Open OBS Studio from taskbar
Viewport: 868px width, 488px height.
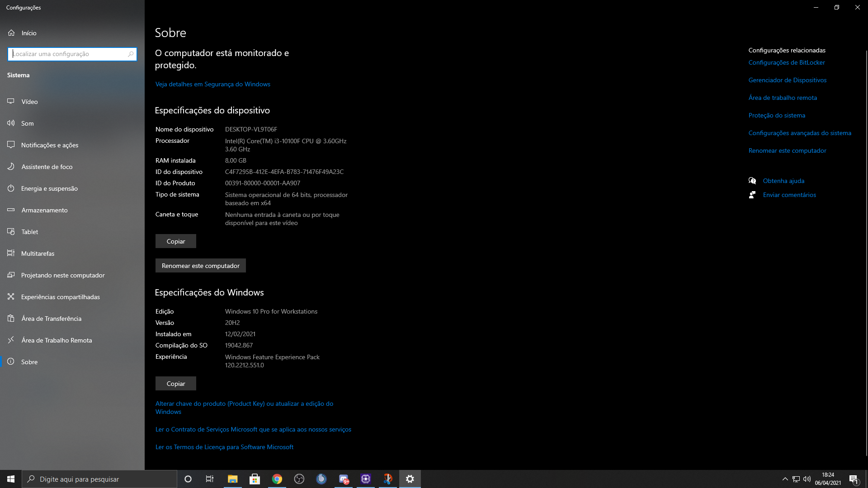point(299,479)
